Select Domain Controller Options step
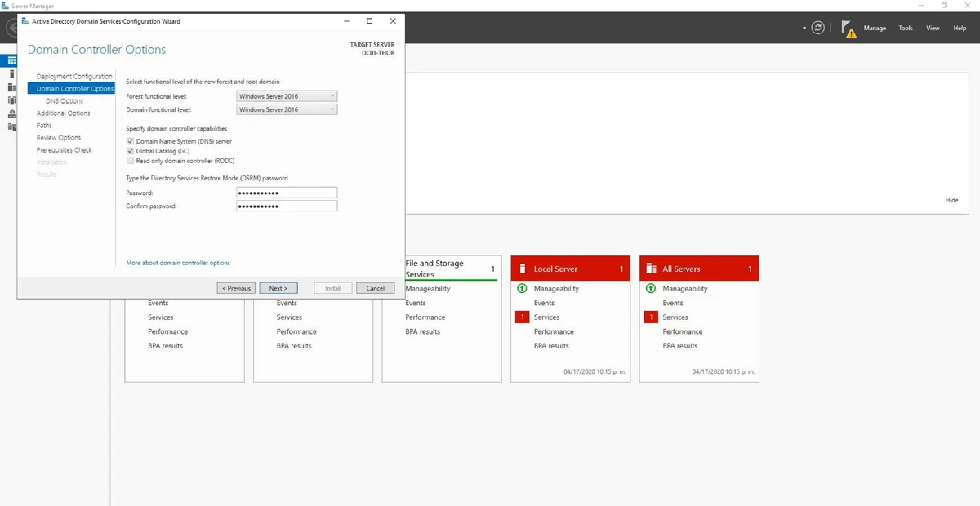 click(x=71, y=89)
